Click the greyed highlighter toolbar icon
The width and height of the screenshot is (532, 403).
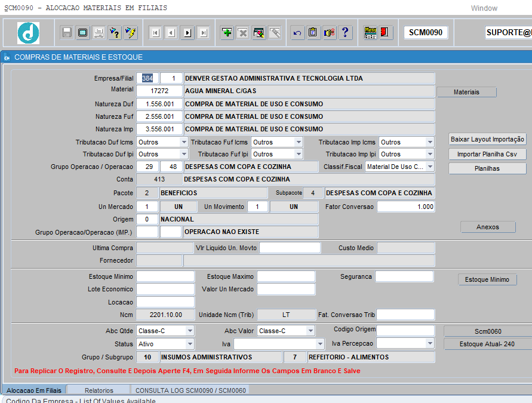click(275, 33)
